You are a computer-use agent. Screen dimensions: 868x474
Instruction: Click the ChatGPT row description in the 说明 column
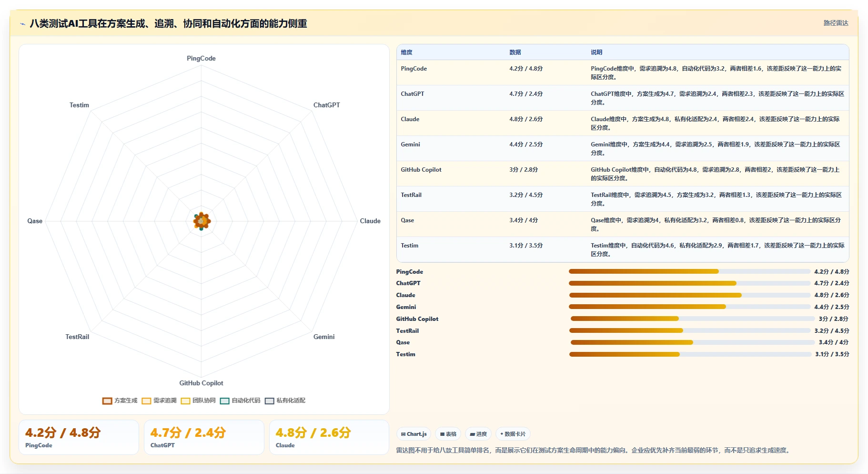pos(717,98)
